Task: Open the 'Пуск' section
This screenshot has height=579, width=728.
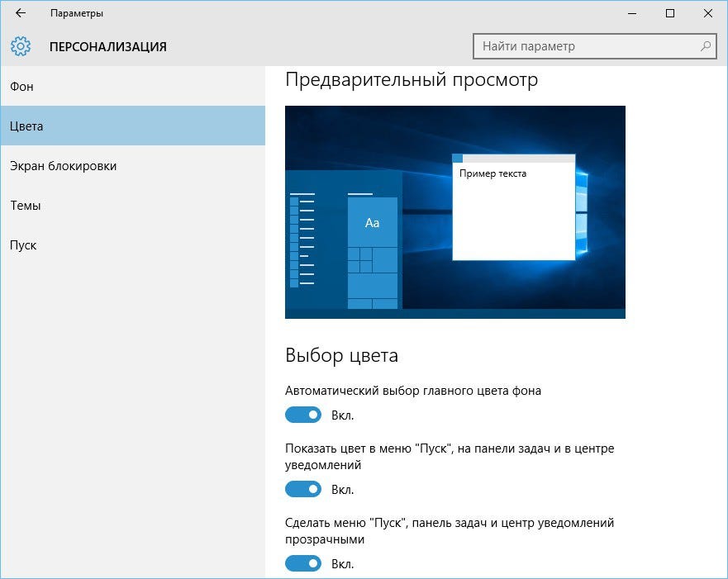Action: 133,245
